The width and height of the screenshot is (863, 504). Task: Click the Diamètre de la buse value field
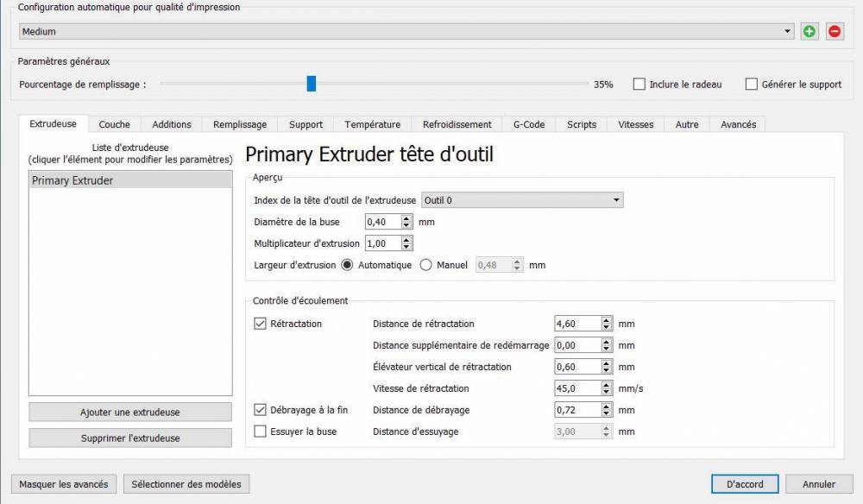point(383,222)
